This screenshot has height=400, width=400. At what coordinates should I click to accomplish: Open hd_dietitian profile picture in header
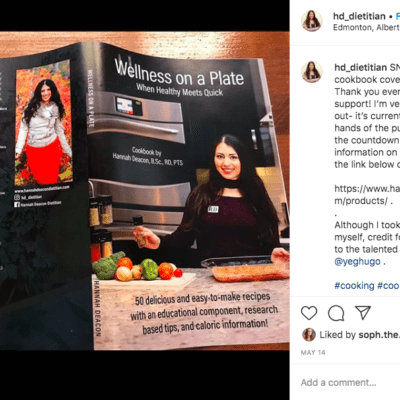pos(312,21)
